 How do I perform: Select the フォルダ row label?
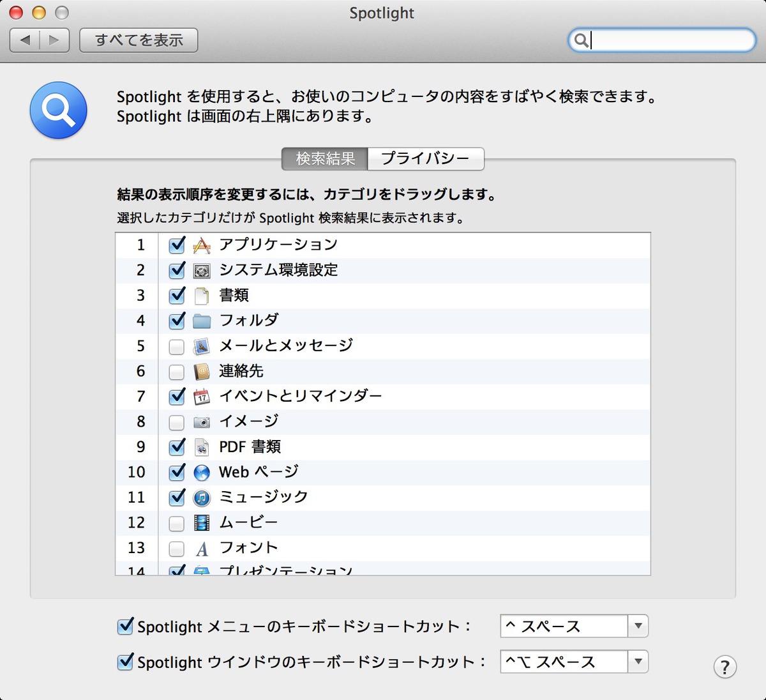[x=249, y=320]
